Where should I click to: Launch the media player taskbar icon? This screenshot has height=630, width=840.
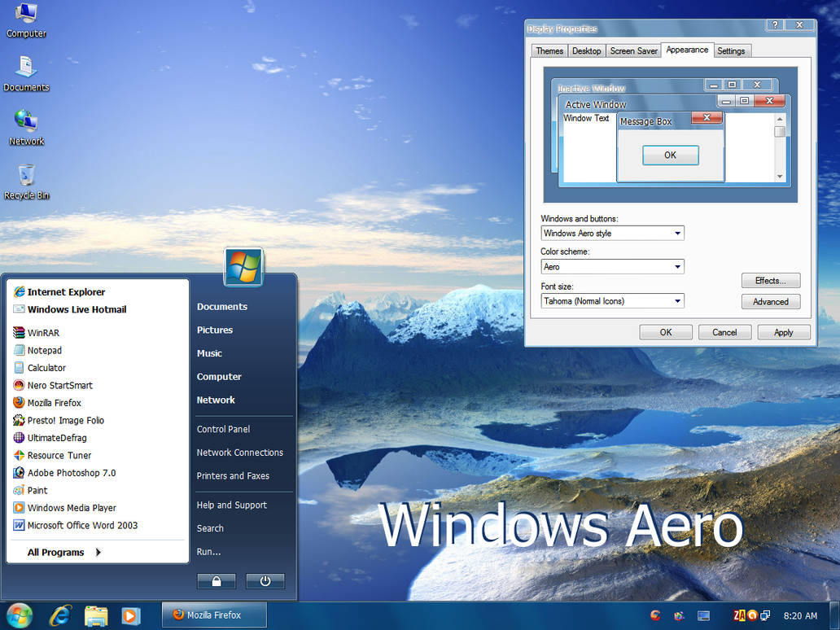tap(130, 615)
